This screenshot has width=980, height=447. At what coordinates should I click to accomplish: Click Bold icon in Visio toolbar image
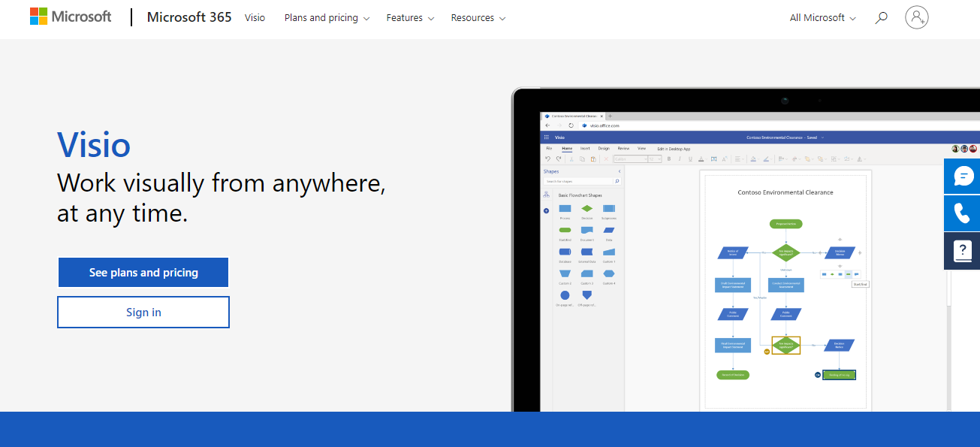669,159
